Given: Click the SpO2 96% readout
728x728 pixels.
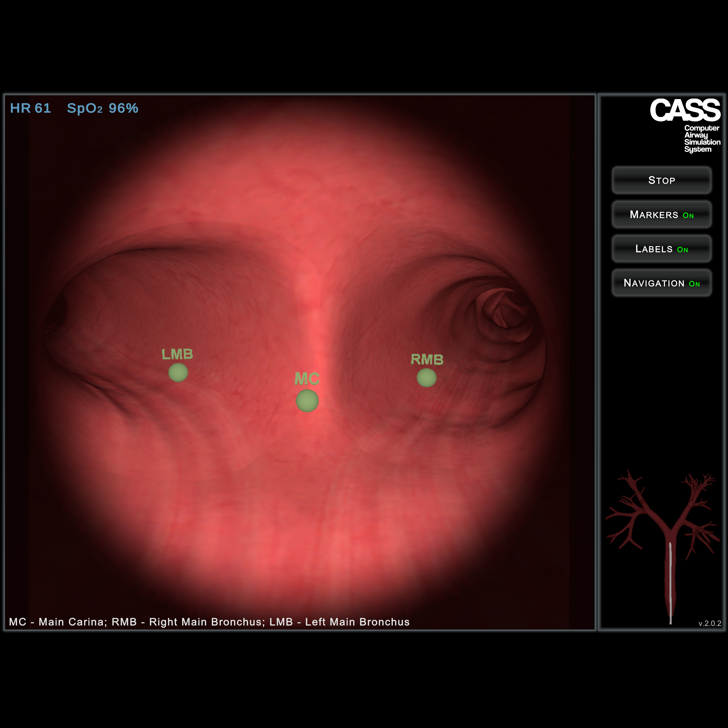Looking at the screenshot, I should coord(103,108).
